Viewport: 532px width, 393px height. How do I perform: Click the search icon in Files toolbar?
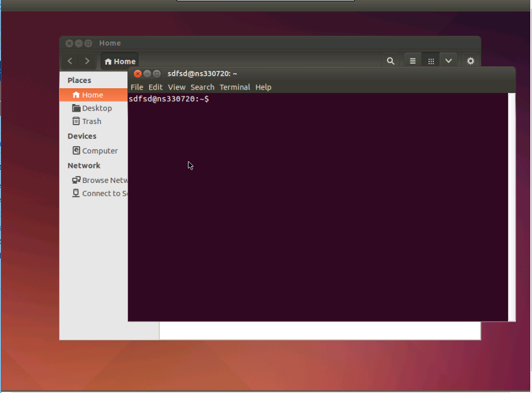click(390, 61)
